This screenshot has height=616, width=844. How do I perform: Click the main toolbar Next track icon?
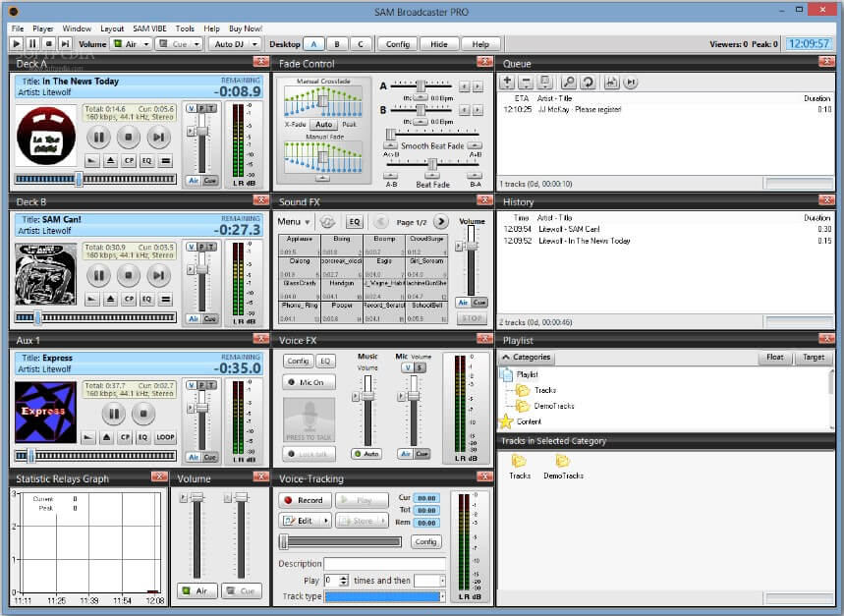coord(65,43)
